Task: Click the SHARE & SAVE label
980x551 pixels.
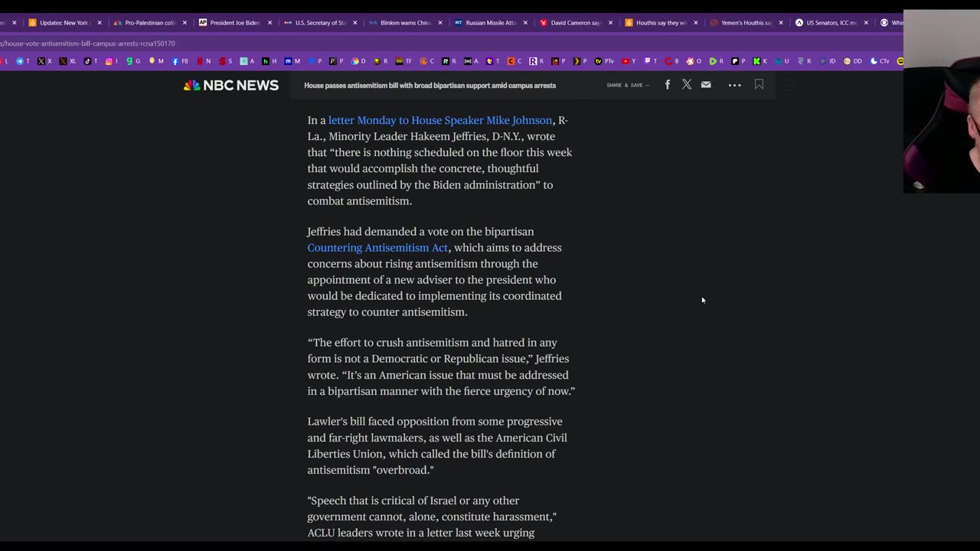Action: pos(628,86)
